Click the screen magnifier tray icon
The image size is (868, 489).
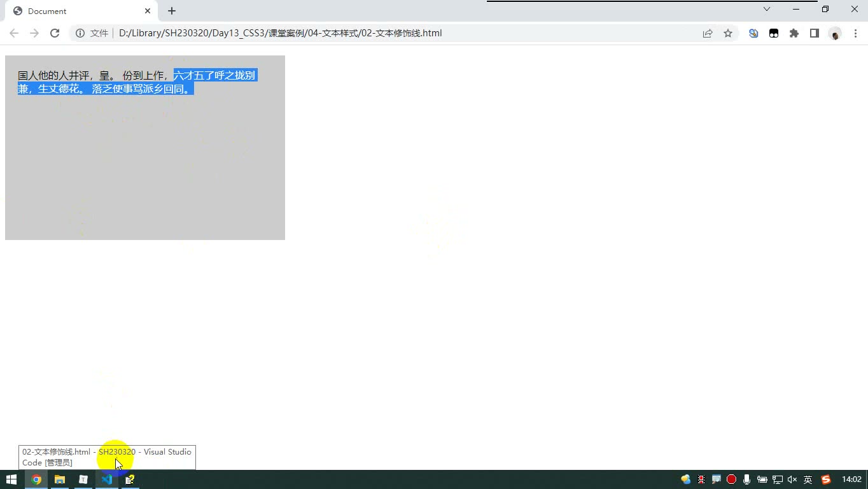coord(716,479)
